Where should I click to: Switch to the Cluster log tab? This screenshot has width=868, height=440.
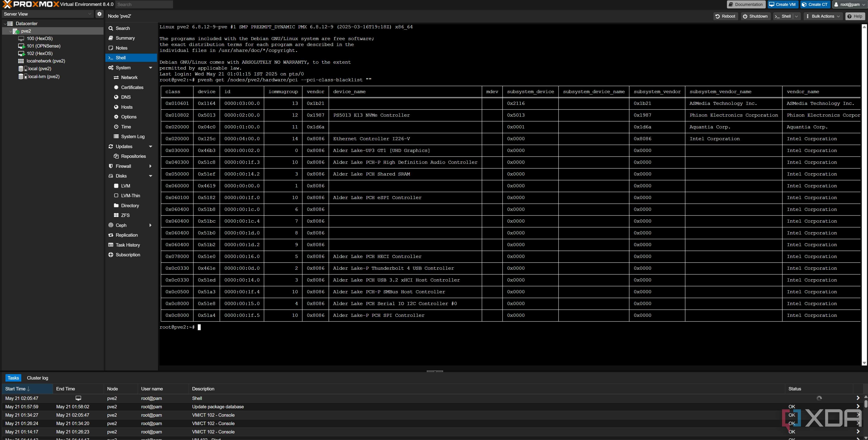[37, 378]
